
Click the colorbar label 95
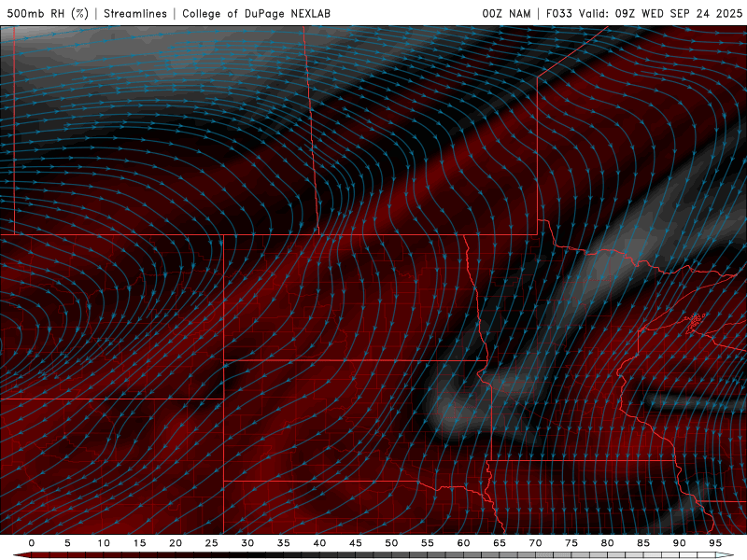(x=715, y=543)
